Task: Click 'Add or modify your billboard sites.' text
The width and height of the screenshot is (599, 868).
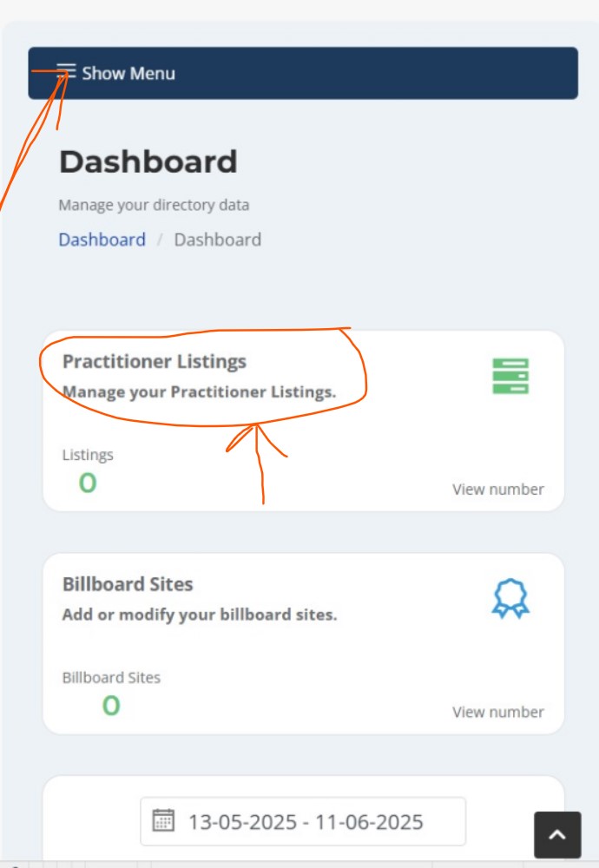Action: [x=200, y=615]
